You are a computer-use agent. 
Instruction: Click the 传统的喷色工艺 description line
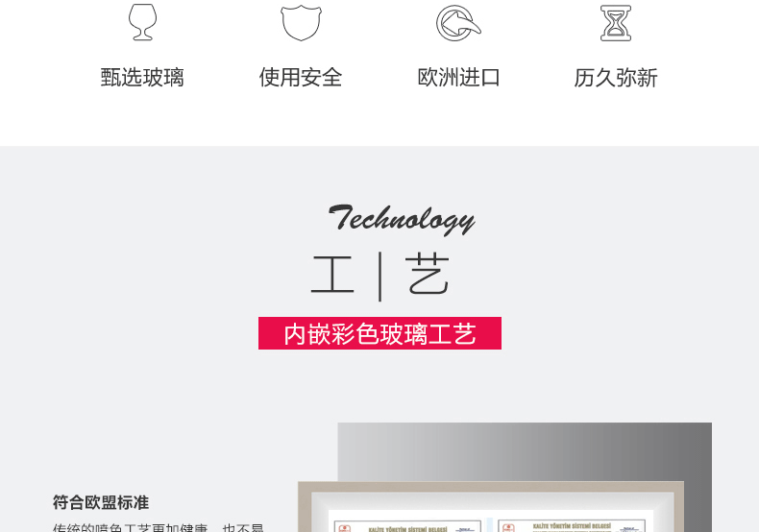point(158,527)
